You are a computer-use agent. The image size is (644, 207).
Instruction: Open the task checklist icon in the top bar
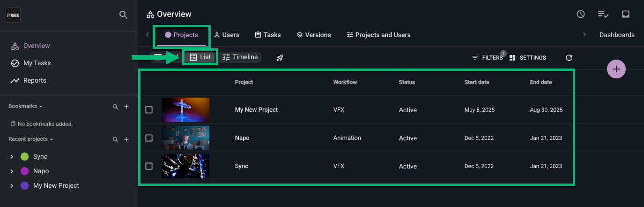603,14
